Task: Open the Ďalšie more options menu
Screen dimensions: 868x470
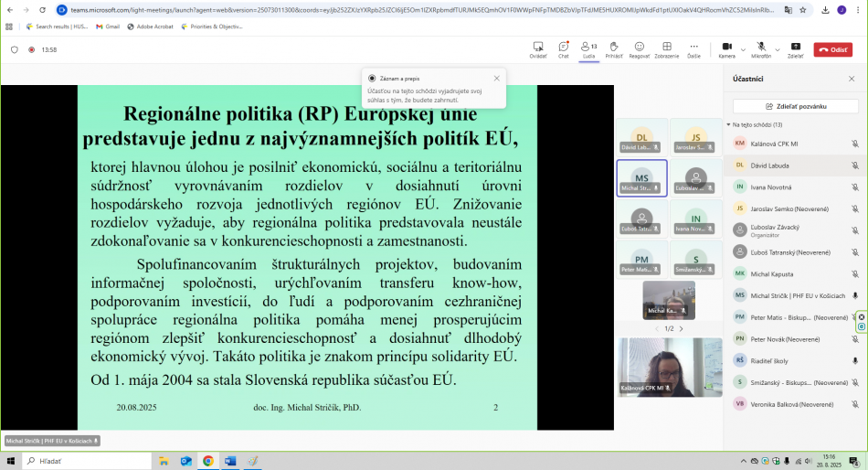Action: pos(693,48)
